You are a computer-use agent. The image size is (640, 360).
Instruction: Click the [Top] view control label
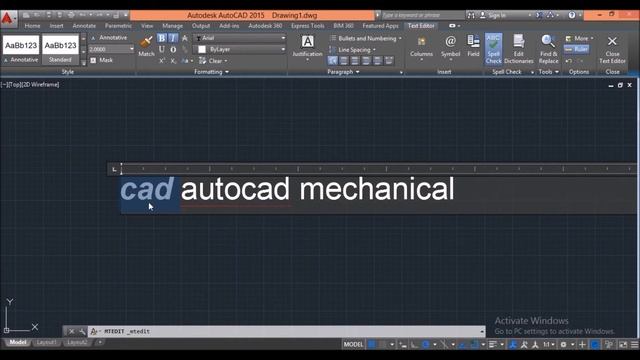tap(14, 84)
